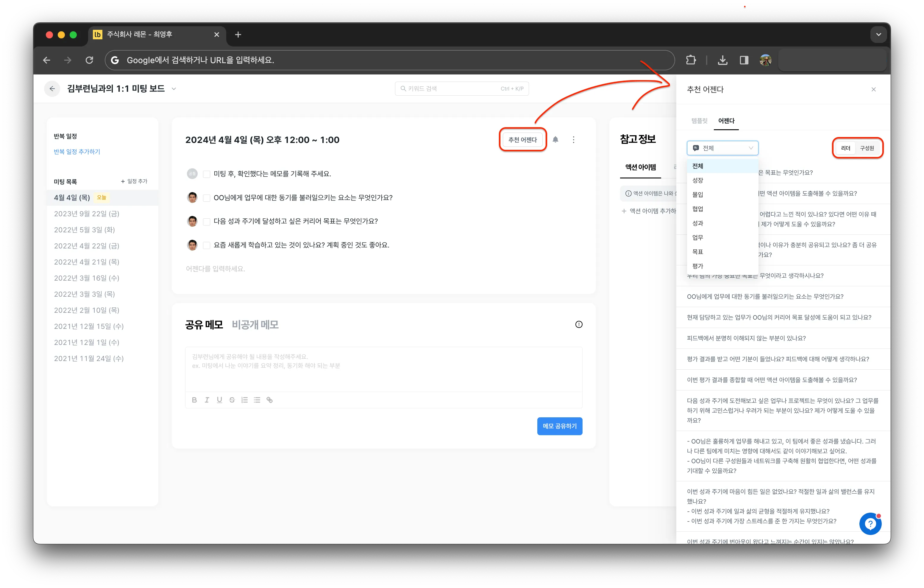Screen dimensions: 924x588
Task: Select 몰입 in the category dropdown list
Action: tap(722, 195)
